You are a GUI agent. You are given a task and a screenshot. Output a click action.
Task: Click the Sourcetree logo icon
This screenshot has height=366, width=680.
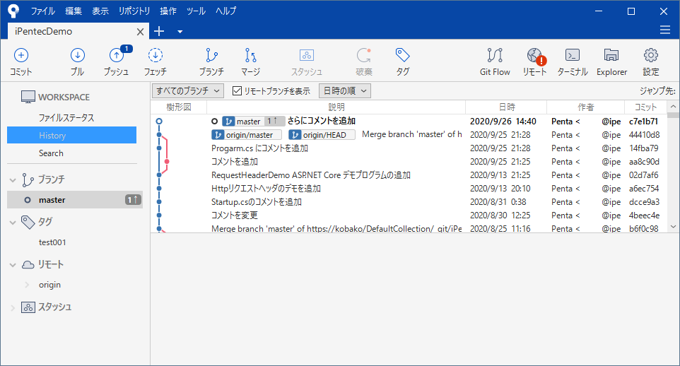click(13, 11)
